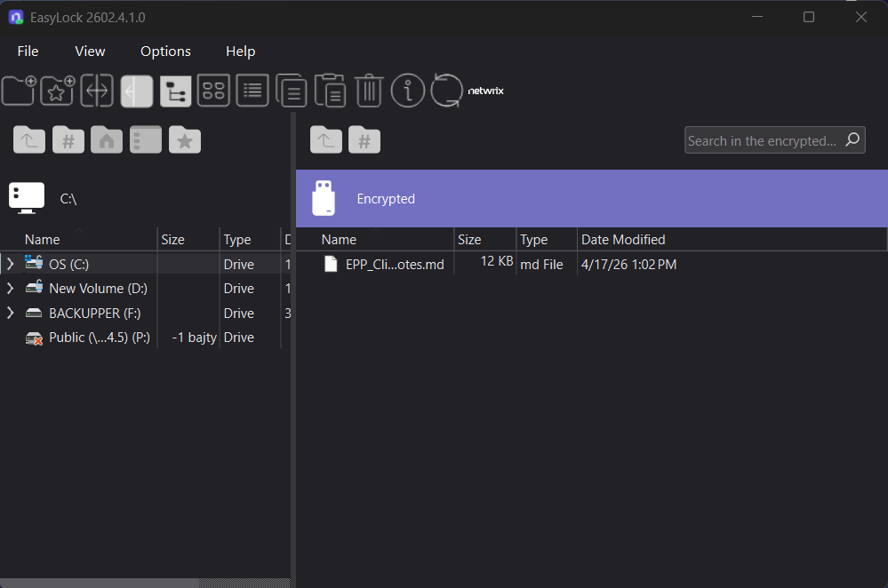
Task: Delete selection with the trash icon
Action: pos(369,91)
